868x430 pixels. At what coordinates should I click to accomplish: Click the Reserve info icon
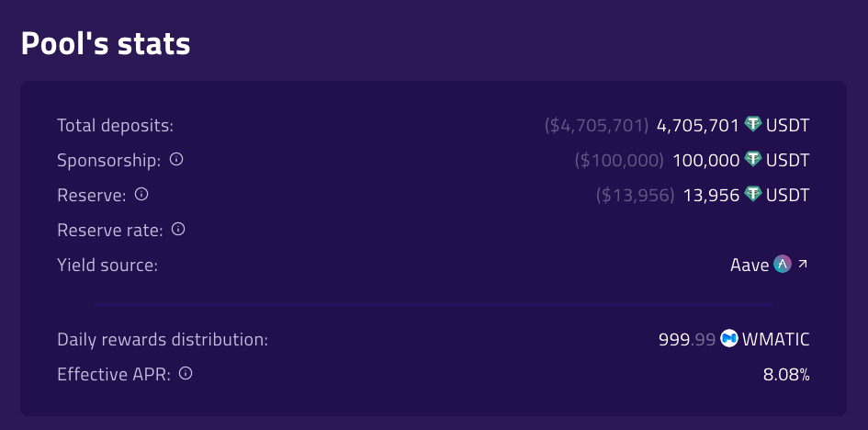[x=141, y=194]
